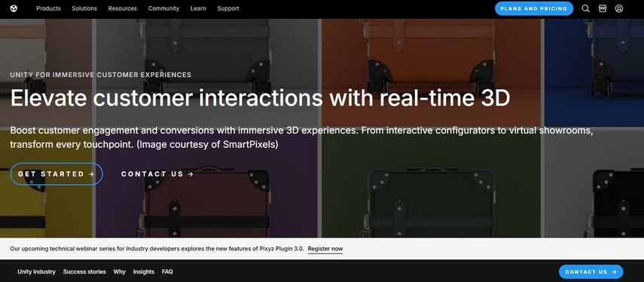Open the Products menu
The width and height of the screenshot is (644, 282).
(48, 8)
